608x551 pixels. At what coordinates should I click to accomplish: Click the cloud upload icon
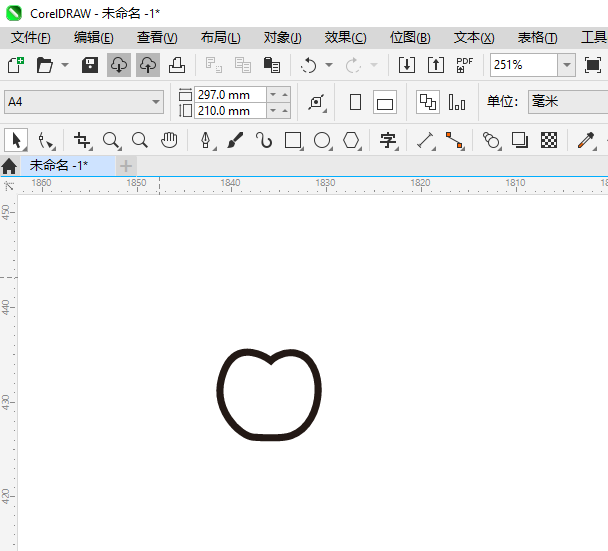click(x=148, y=65)
